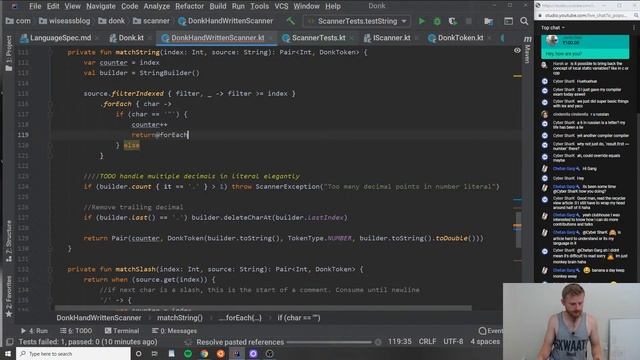640x360 pixels.
Task: Click the grey Stop square icon
Action: (469, 21)
